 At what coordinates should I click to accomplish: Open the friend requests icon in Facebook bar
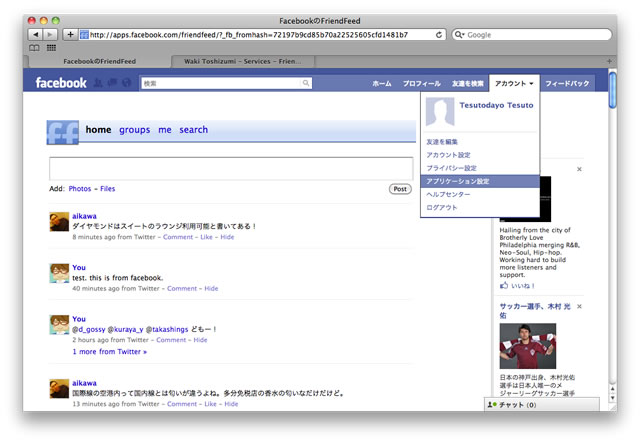(x=98, y=83)
